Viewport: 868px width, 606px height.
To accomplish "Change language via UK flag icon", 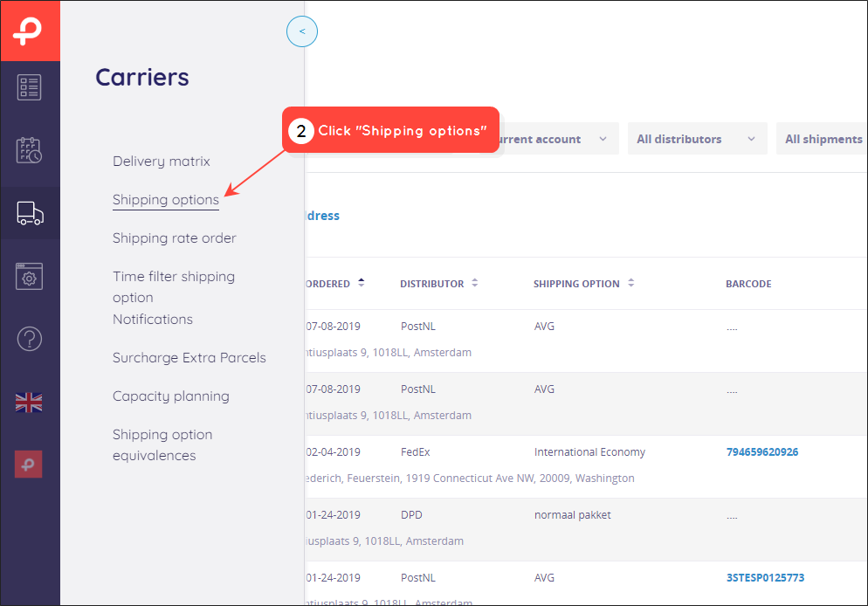I will [x=29, y=403].
